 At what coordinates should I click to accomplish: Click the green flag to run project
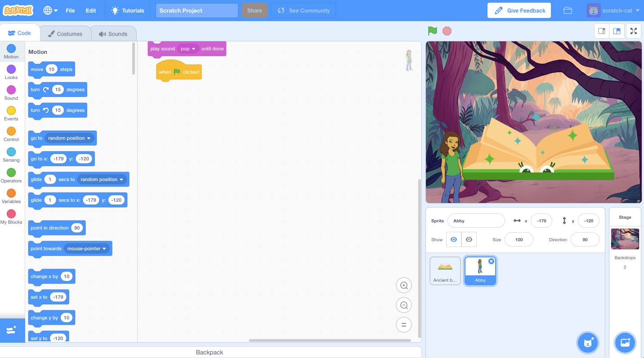pos(432,31)
